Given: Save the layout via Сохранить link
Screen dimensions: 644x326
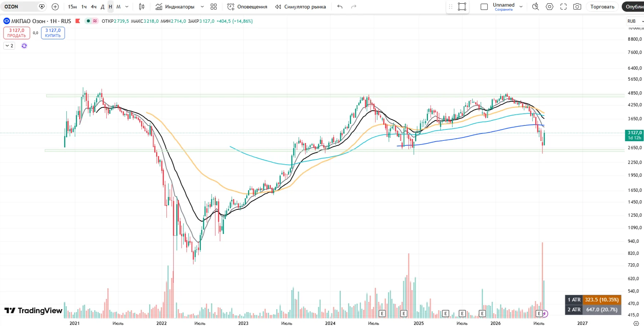Looking at the screenshot, I should 504,10.
